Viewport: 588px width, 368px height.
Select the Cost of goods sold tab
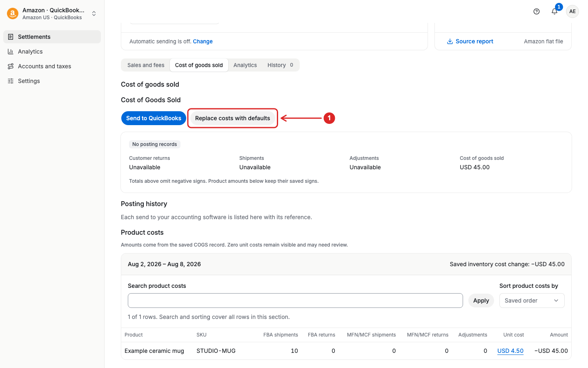199,65
